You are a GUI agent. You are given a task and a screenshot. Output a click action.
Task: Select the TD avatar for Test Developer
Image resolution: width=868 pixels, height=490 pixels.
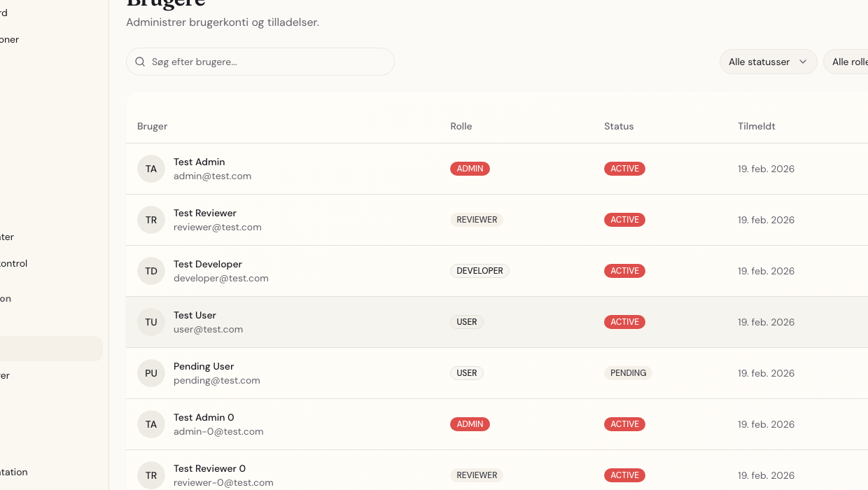tap(151, 271)
